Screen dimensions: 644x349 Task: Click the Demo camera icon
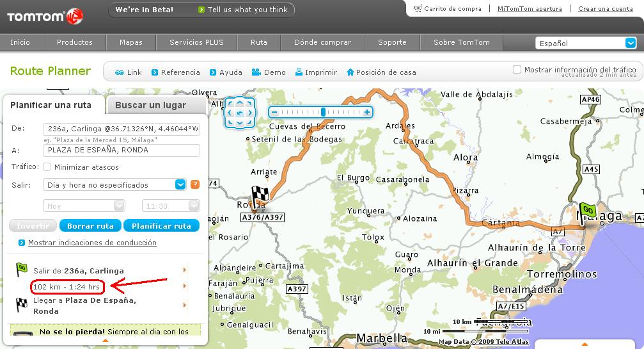click(x=256, y=72)
